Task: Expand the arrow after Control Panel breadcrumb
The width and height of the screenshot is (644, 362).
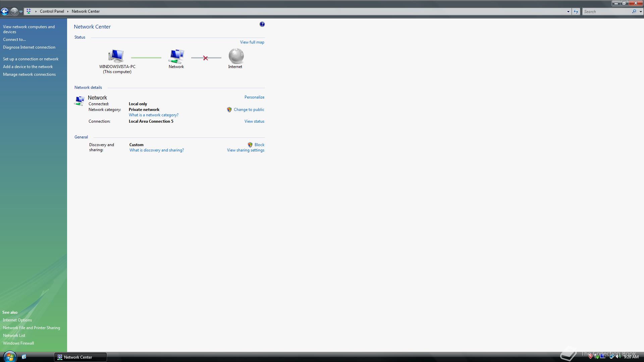Action: pyautogui.click(x=68, y=11)
